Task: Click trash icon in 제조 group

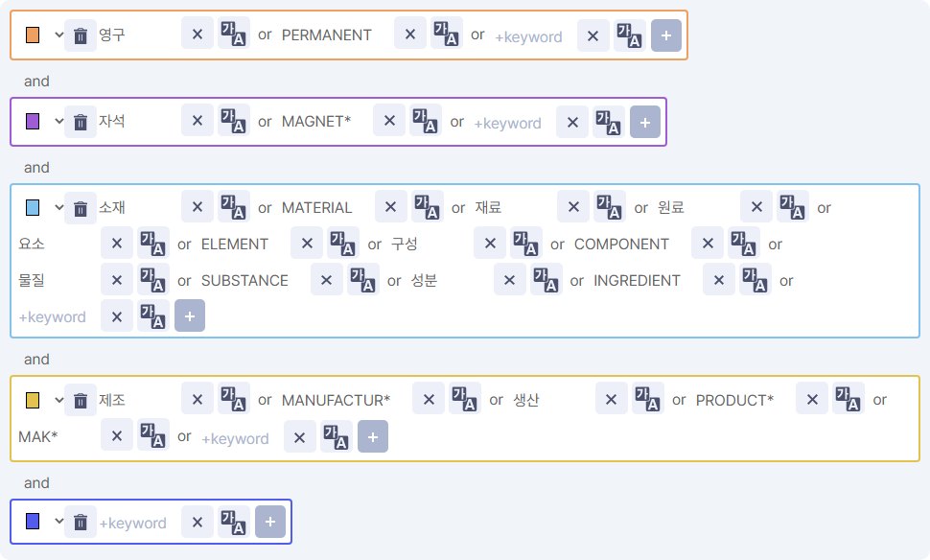Action: click(81, 400)
